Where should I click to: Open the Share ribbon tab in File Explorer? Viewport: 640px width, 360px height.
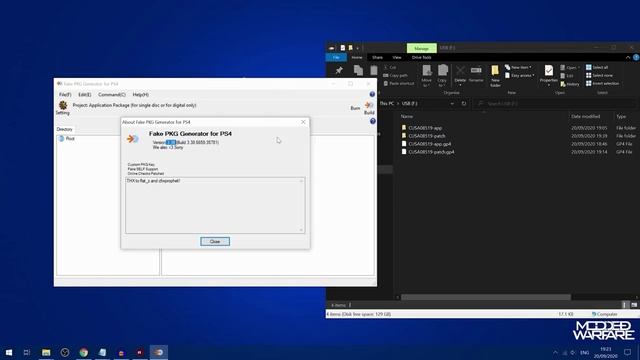tap(378, 58)
